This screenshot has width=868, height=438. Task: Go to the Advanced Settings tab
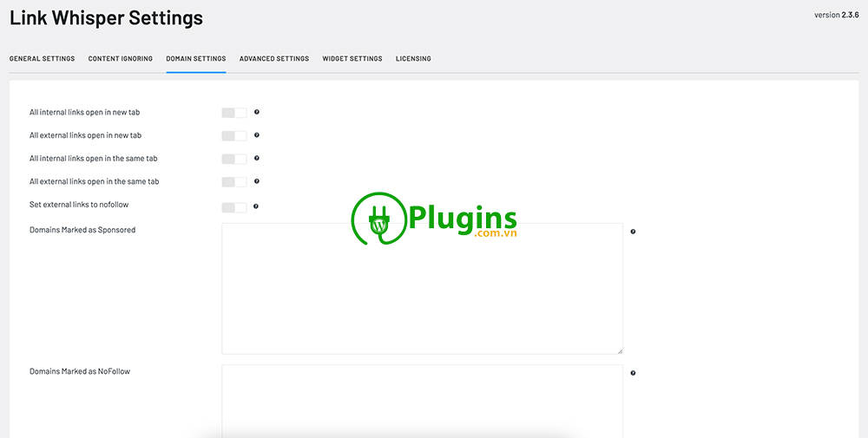click(274, 59)
